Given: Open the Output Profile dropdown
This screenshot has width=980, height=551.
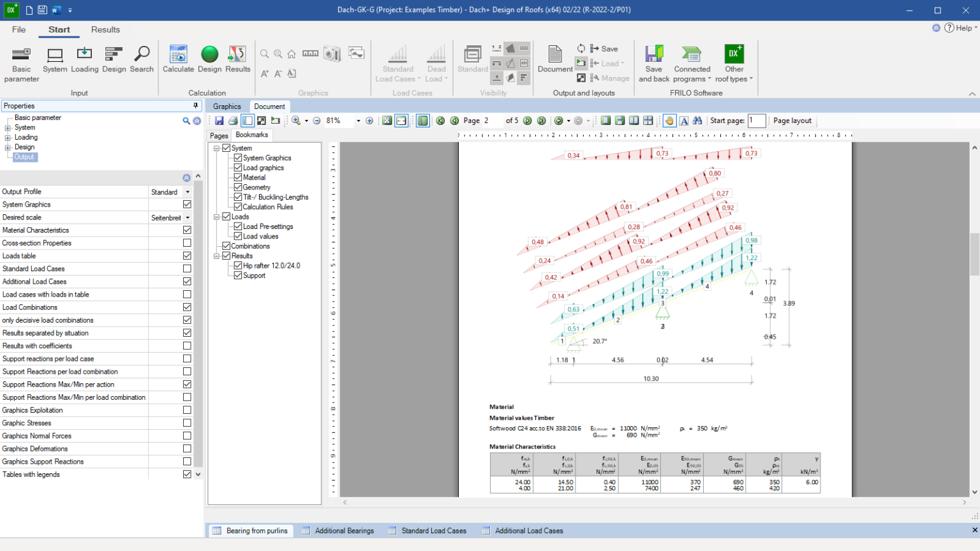Looking at the screenshot, I should [x=188, y=192].
